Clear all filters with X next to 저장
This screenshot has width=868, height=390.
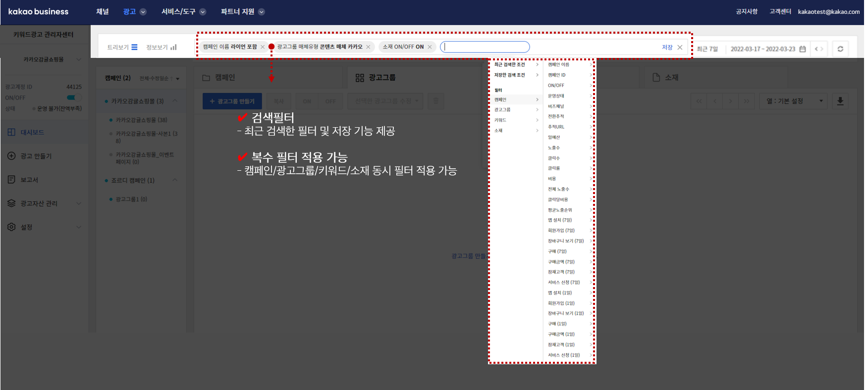(x=680, y=47)
